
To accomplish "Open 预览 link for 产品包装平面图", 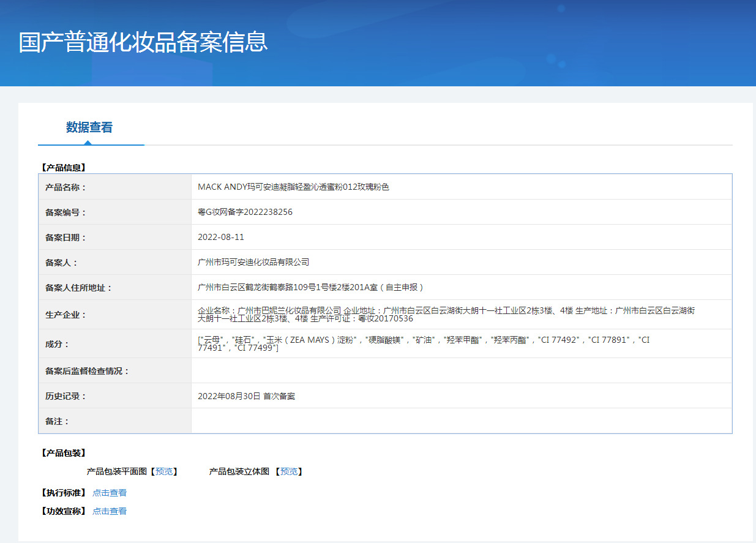I will [164, 471].
